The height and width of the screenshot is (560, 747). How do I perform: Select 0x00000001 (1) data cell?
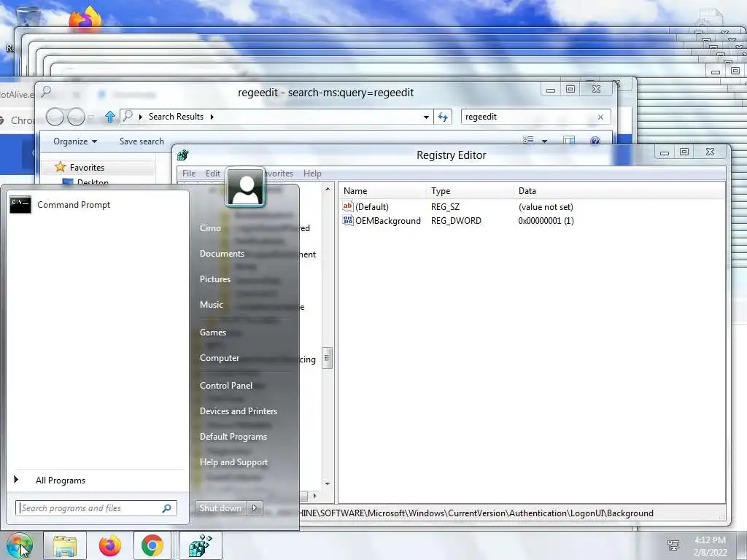pyautogui.click(x=546, y=221)
